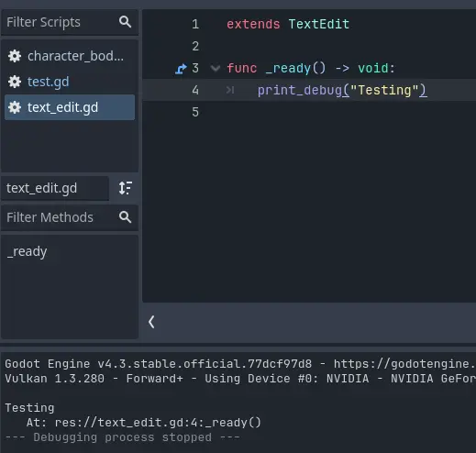Open the character_bod... script in the list

[70, 56]
